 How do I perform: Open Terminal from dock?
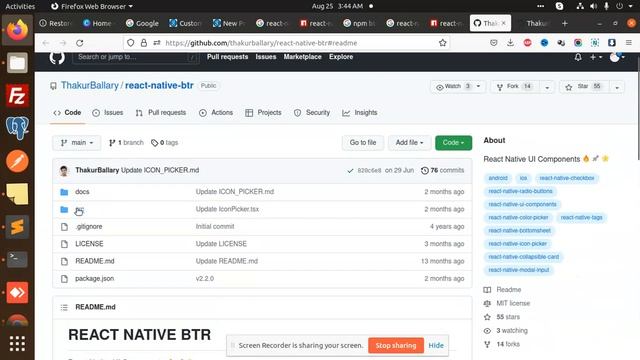point(17,259)
